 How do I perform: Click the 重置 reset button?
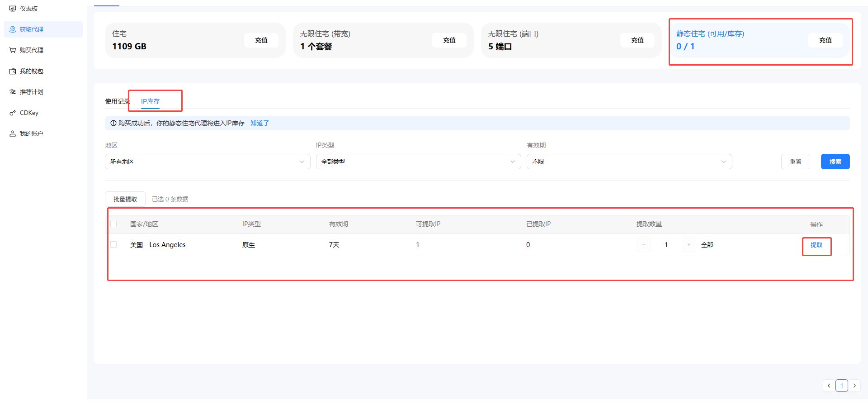(x=796, y=162)
